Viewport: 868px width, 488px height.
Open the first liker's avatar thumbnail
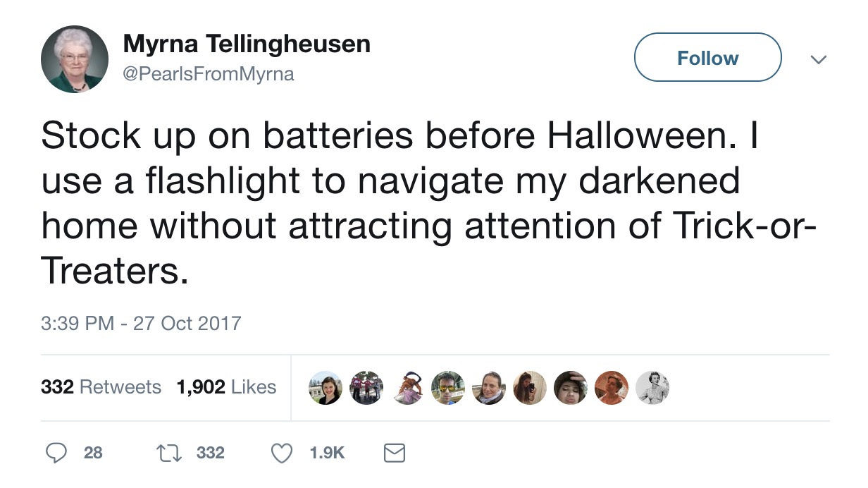[x=325, y=387]
